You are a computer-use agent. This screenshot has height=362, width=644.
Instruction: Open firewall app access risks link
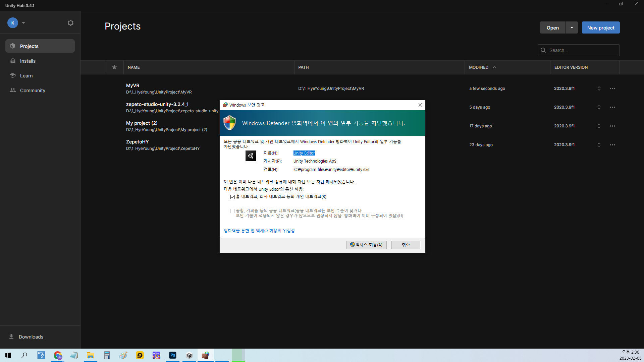coord(259,231)
